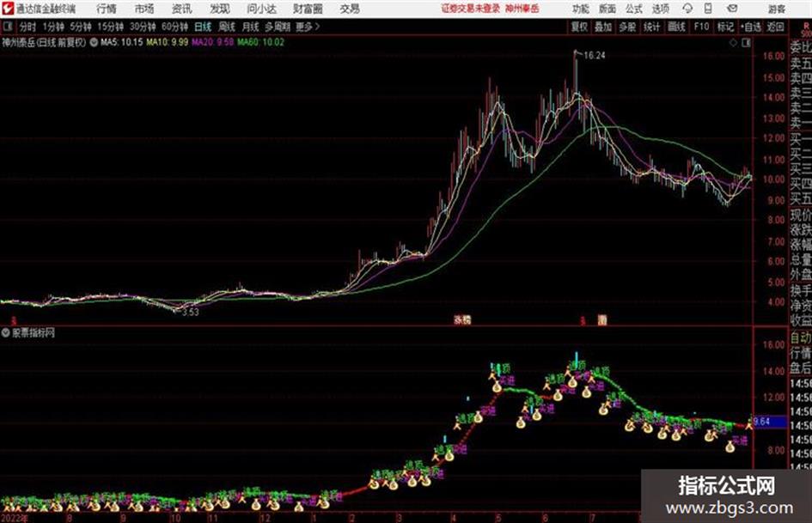Open the 财富圈 menu

pyautogui.click(x=308, y=9)
